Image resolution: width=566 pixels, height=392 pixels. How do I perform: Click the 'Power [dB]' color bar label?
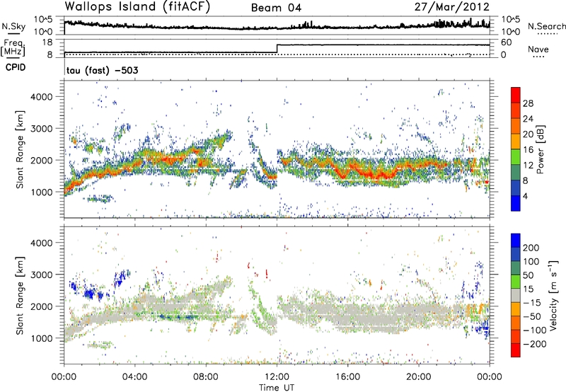pyautogui.click(x=540, y=149)
